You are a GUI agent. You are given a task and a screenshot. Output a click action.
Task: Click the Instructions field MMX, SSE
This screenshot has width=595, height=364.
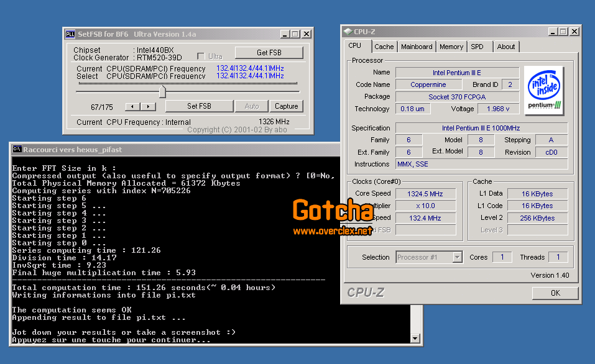481,164
